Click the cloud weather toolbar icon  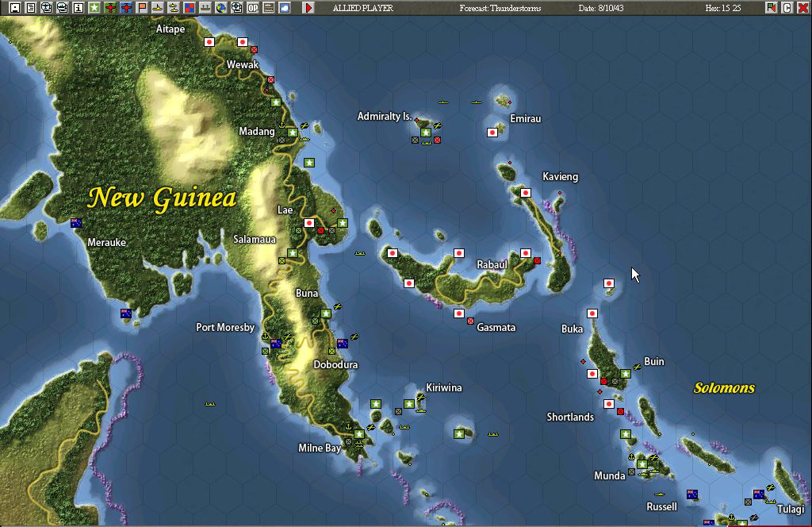(285, 8)
